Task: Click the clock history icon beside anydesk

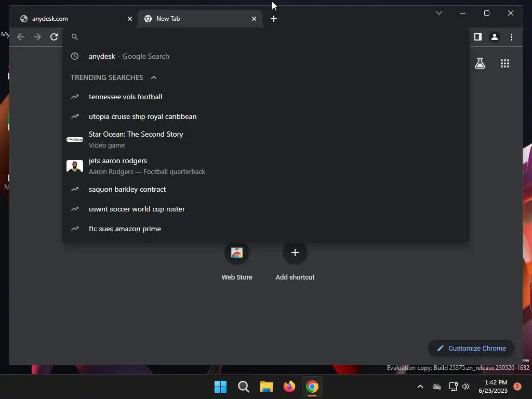Action: (x=75, y=56)
